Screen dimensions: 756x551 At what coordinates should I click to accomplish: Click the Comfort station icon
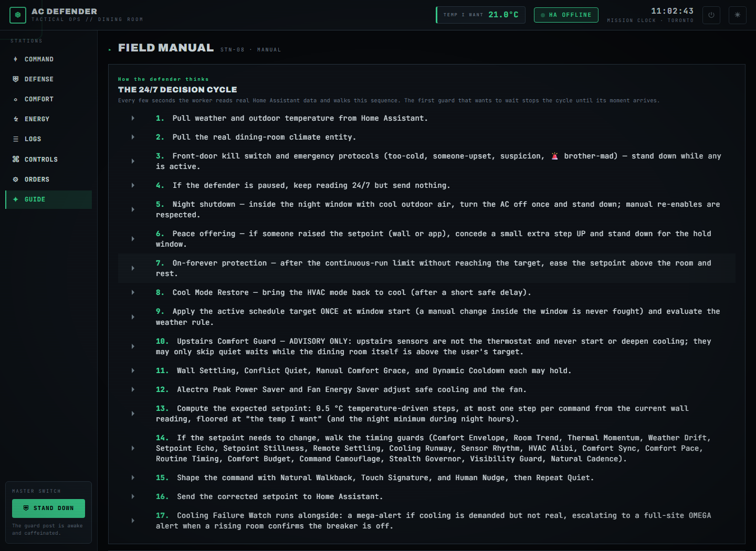(x=16, y=99)
